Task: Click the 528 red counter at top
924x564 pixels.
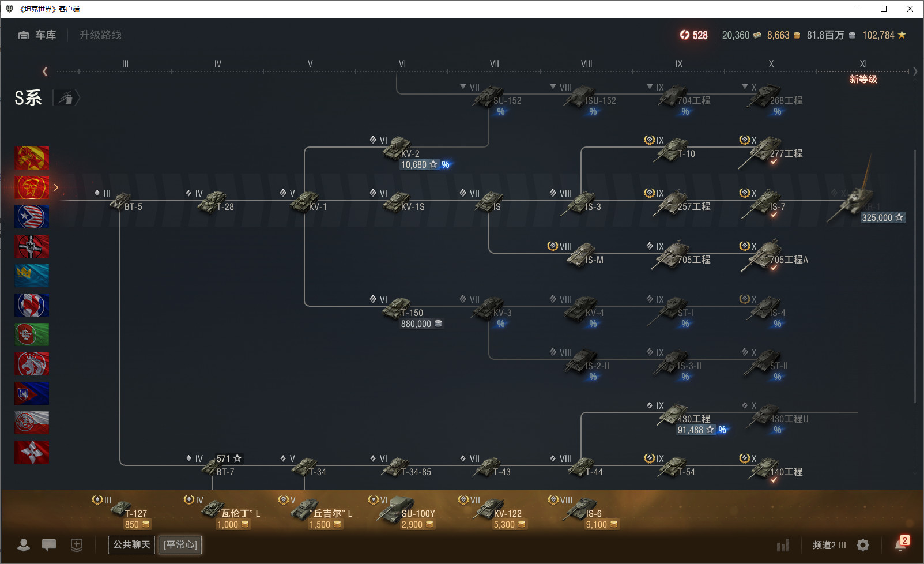Action: 693,35
